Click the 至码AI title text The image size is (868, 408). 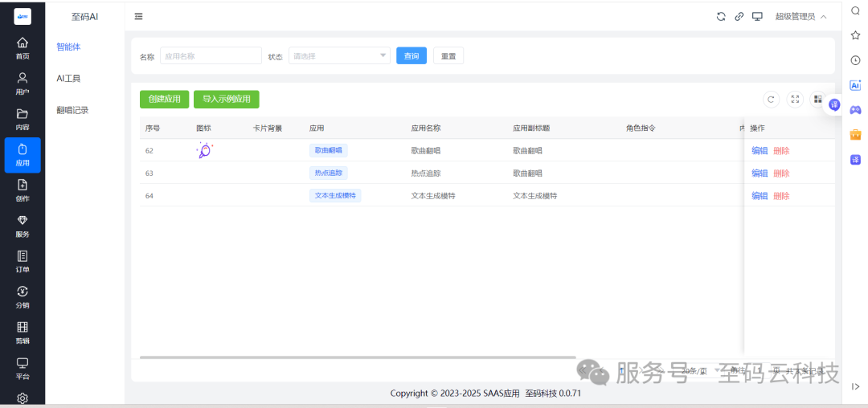click(x=84, y=17)
